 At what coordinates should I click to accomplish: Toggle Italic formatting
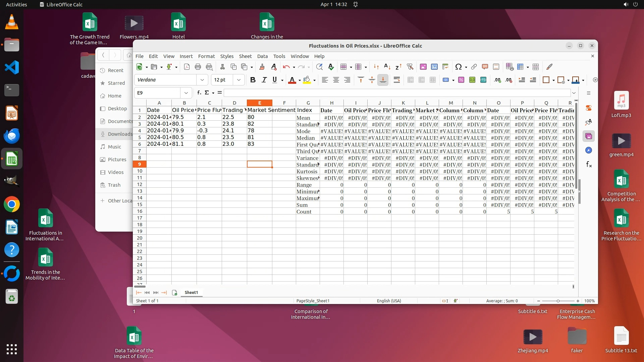coord(264,80)
